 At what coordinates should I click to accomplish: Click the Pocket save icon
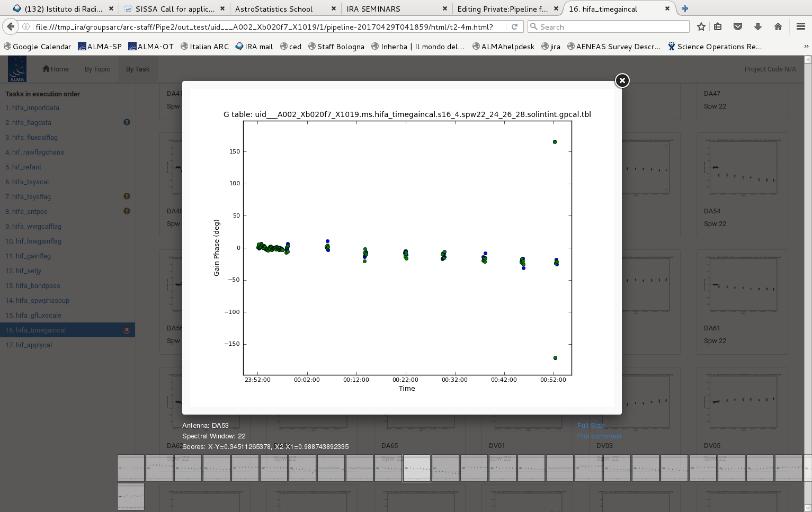click(738, 26)
